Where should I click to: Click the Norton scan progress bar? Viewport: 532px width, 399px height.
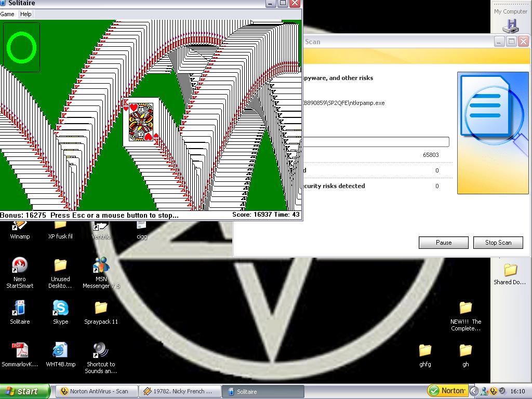[376, 141]
